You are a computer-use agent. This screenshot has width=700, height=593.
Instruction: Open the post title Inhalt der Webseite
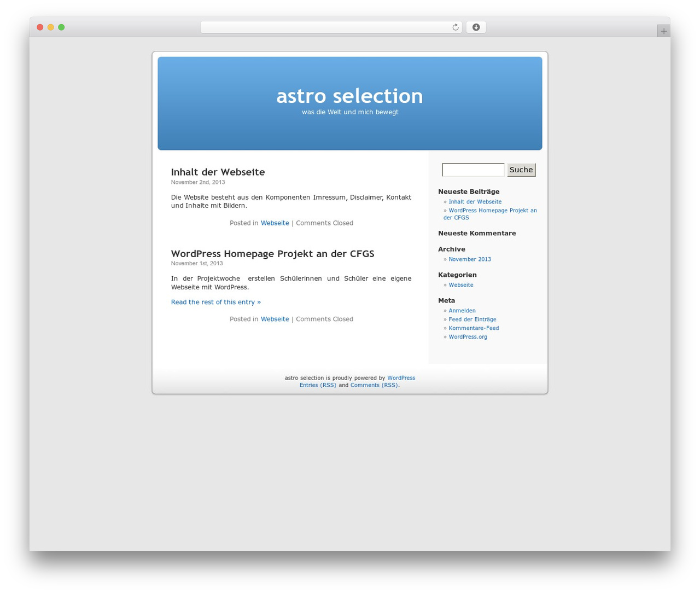[218, 172]
